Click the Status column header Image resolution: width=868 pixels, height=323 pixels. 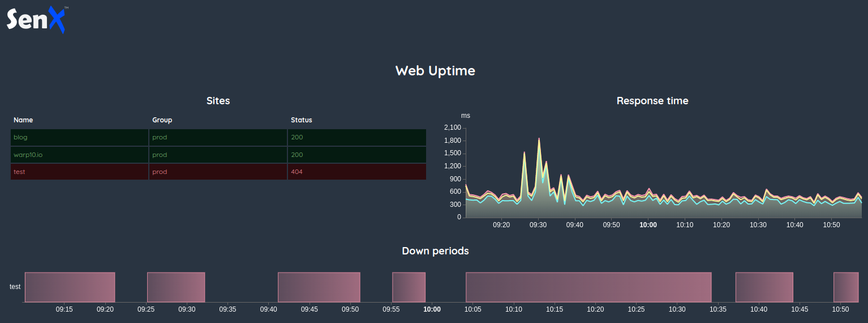click(301, 120)
